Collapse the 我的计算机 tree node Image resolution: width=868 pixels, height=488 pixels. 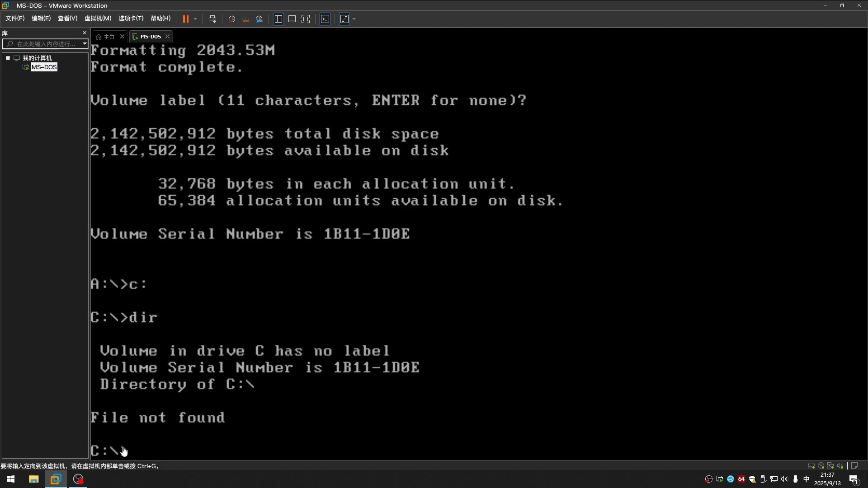[7, 58]
